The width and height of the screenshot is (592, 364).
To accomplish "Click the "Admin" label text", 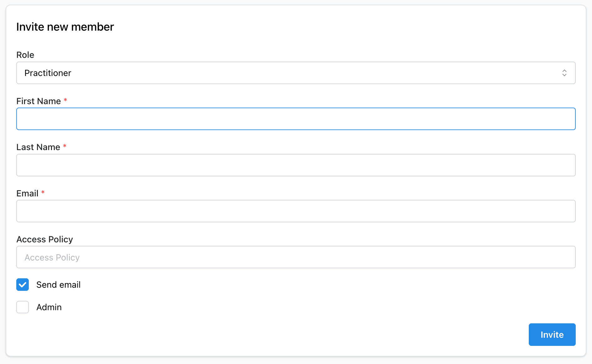I will 49,307.
